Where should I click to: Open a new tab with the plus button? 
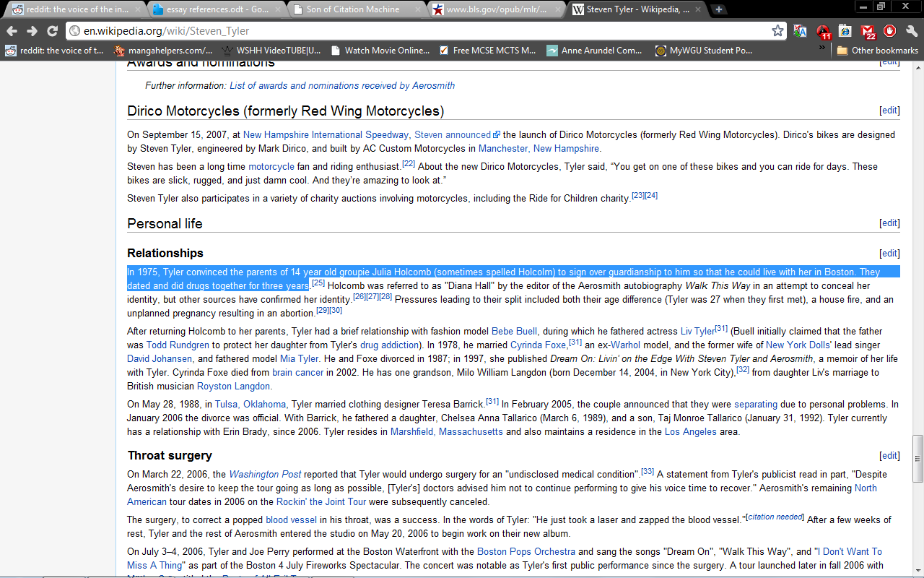pyautogui.click(x=718, y=9)
